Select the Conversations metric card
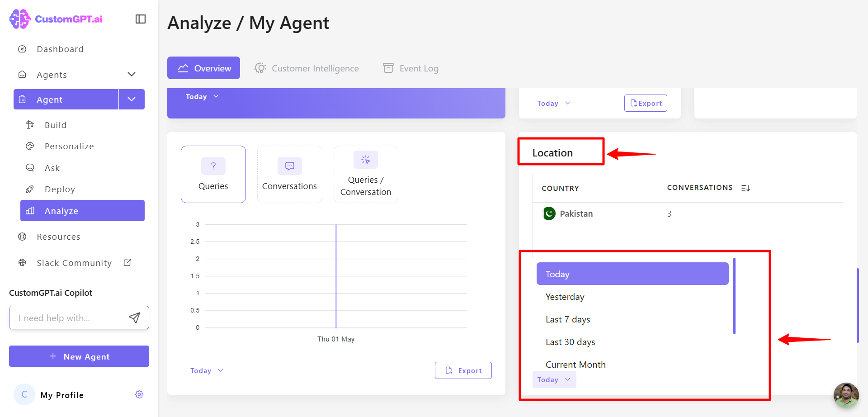The width and height of the screenshot is (868, 417). point(289,174)
